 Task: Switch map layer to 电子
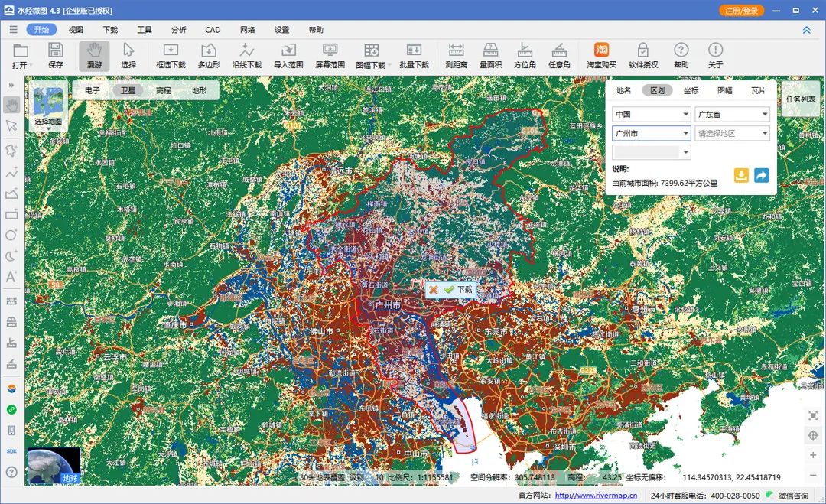(93, 90)
